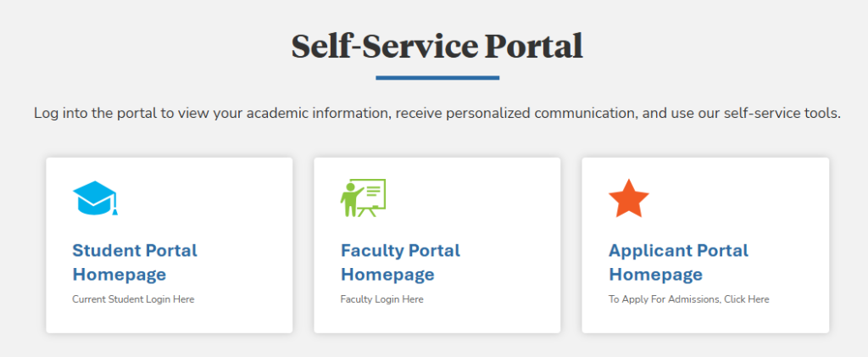Click the orange star icon

click(629, 198)
